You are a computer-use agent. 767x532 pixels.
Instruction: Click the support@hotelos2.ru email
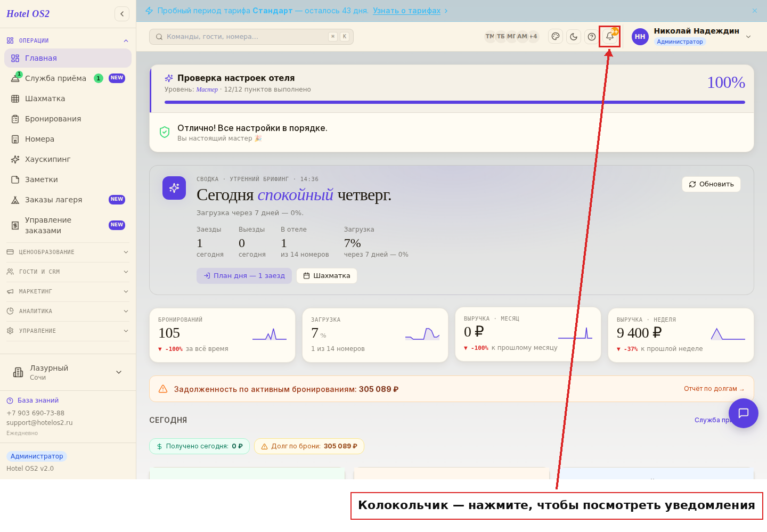39,423
